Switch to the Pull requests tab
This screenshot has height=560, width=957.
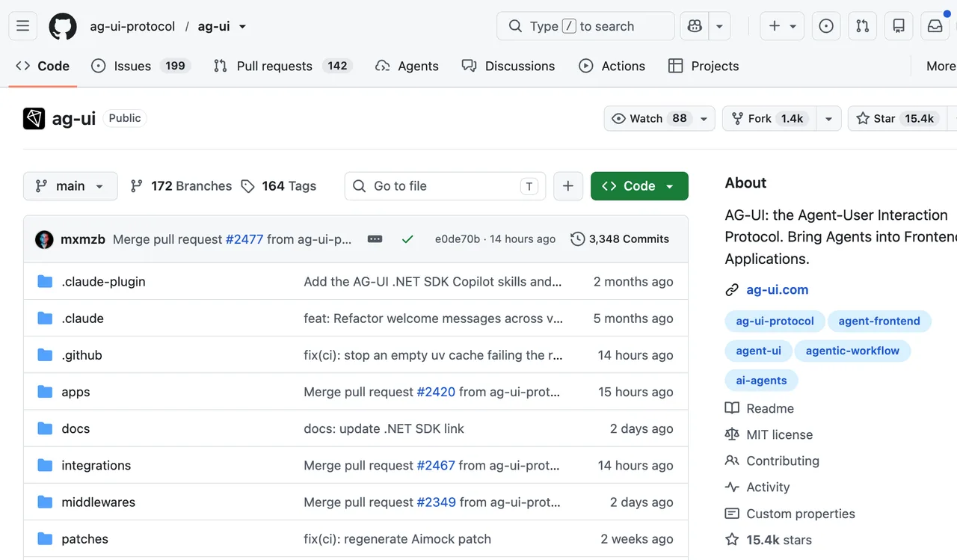click(x=283, y=66)
